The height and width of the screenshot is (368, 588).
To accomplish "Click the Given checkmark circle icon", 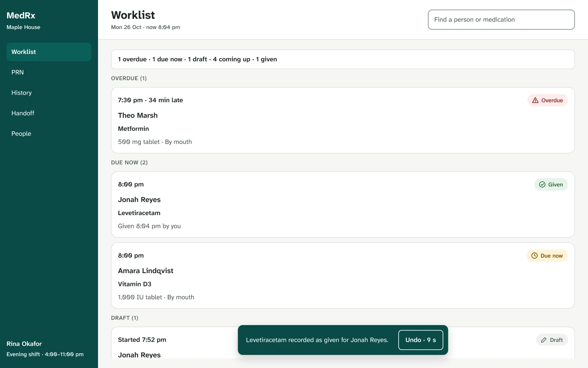I will (542, 184).
